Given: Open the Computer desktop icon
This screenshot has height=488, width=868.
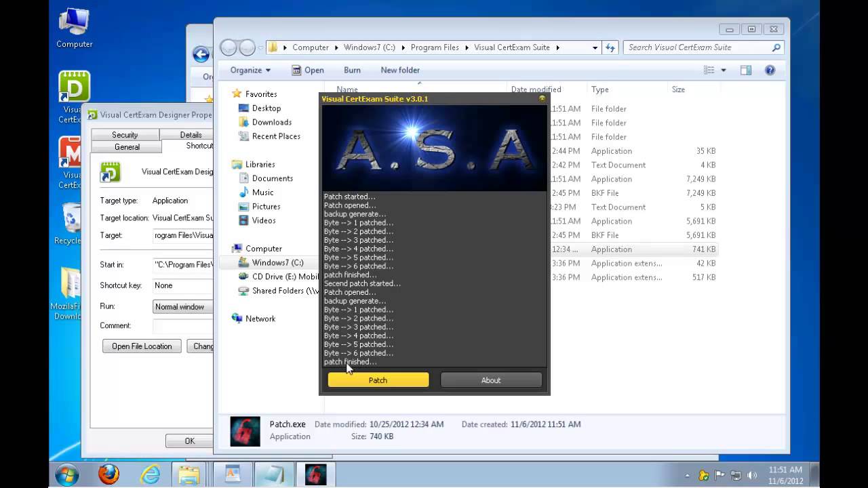Looking at the screenshot, I should pos(74,28).
